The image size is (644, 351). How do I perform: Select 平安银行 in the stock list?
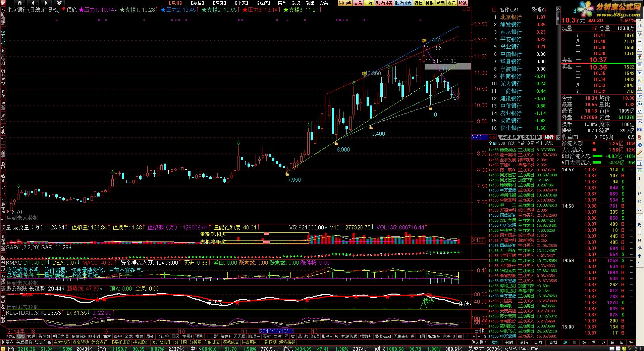click(511, 39)
